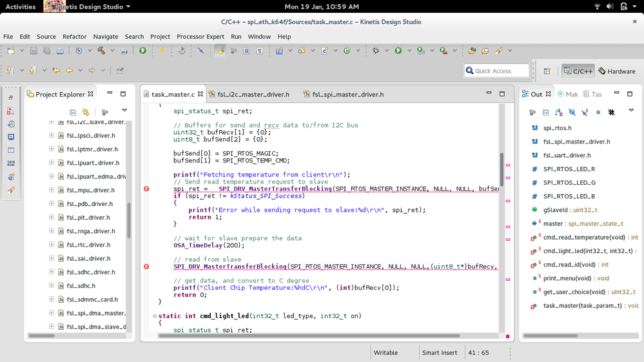The height and width of the screenshot is (362, 644).
Task: Expand fsl_pit_driver.h tree node
Action: (52, 217)
